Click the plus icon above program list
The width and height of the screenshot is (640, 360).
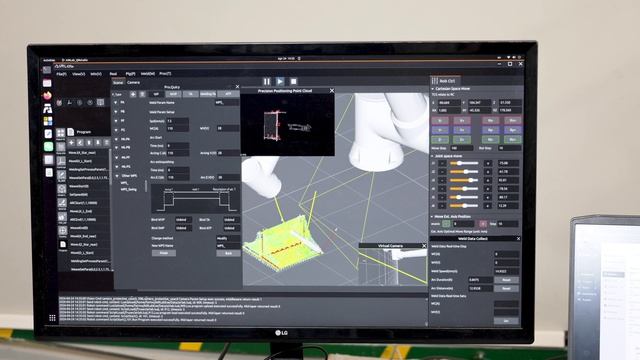pos(71,142)
